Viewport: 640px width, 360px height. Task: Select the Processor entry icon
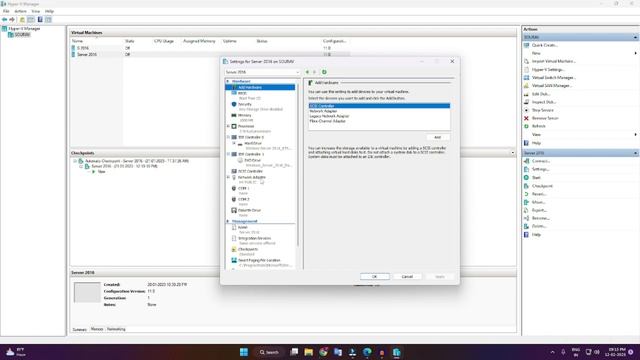(x=234, y=127)
